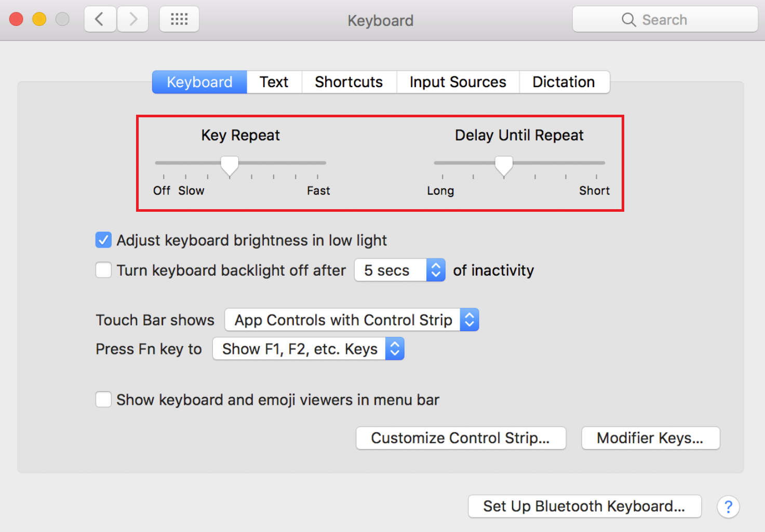The width and height of the screenshot is (765, 532).
Task: Click inside the Search field
Action: [x=670, y=19]
